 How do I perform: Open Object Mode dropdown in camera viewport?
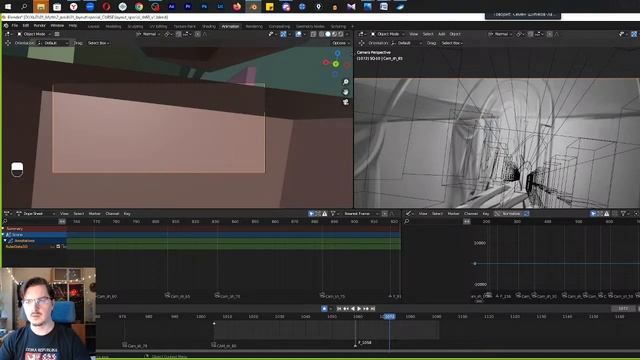(388, 34)
